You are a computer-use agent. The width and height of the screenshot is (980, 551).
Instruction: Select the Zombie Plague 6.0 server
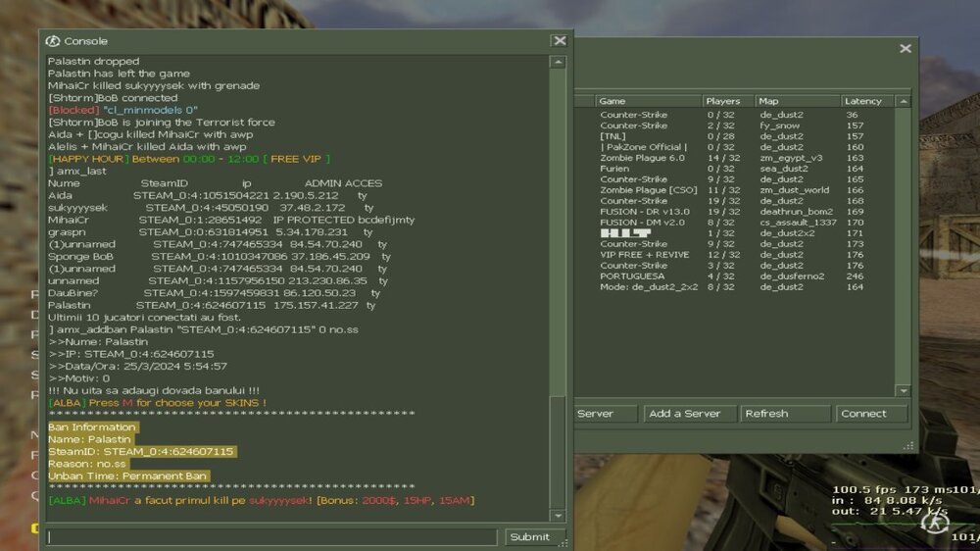(643, 158)
